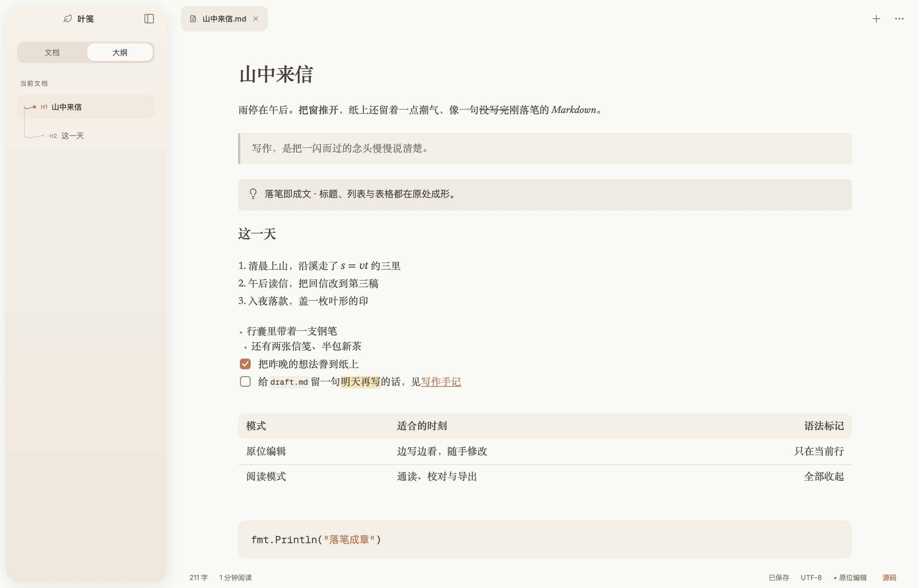Click the 1 分钟阅读 reading time
The width and height of the screenshot is (918, 588).
pos(236,577)
